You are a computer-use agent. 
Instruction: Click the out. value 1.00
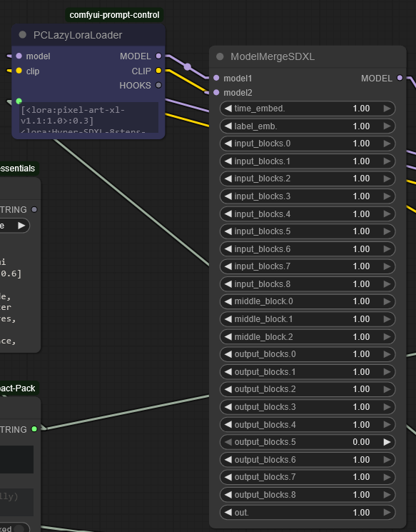[x=361, y=512]
